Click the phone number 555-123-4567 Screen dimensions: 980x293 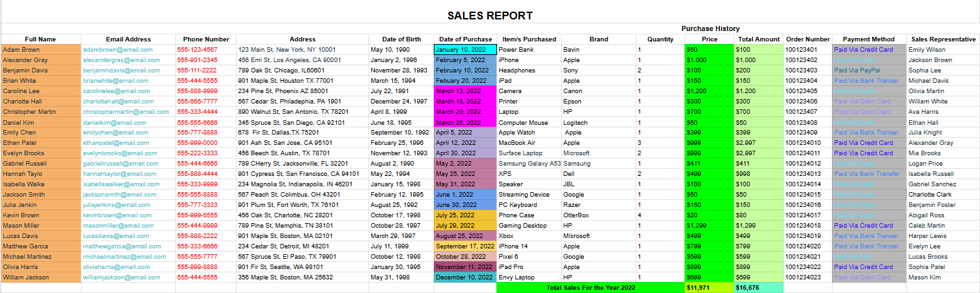(197, 50)
